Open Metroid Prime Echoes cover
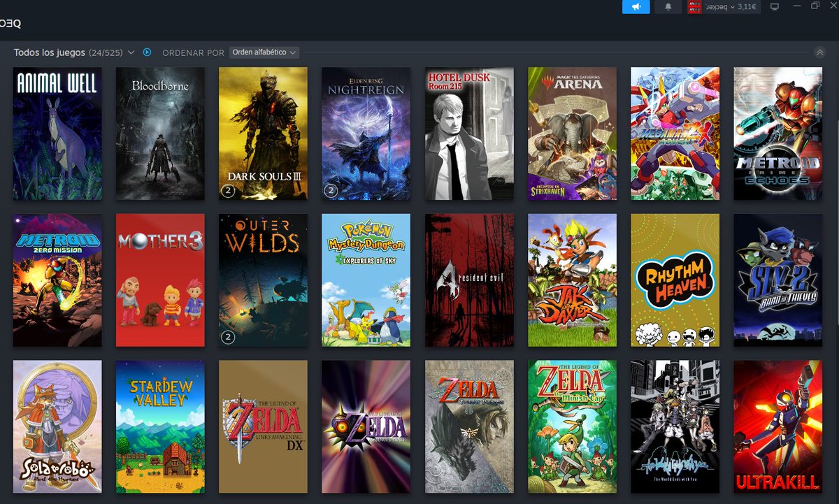Screen dimensions: 839x504 (x=777, y=134)
